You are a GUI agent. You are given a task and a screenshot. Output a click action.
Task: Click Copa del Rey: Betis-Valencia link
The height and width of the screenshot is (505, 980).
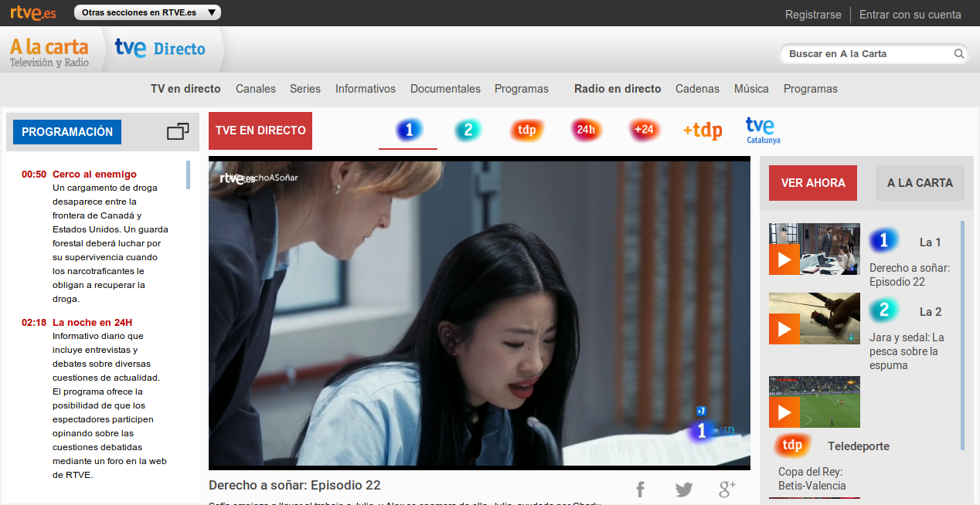coord(812,479)
